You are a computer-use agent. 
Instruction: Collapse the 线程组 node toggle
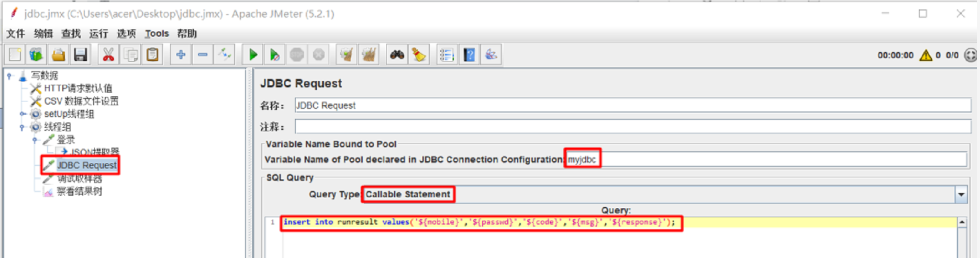[21, 127]
